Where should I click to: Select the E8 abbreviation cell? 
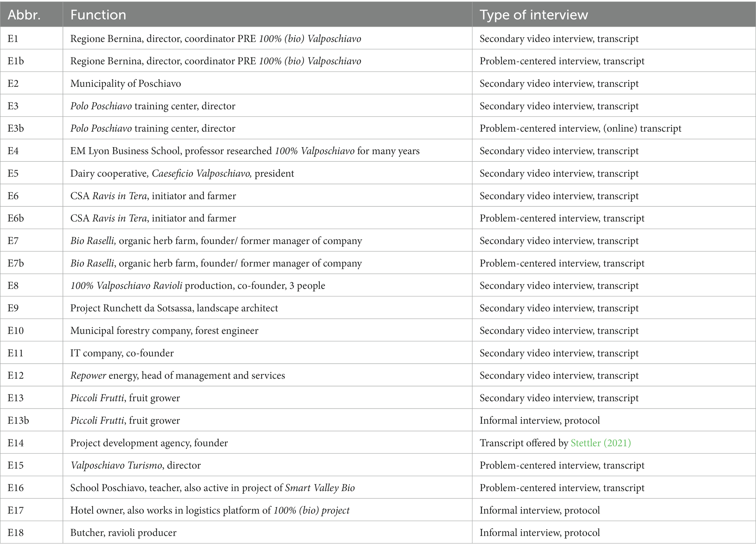[31, 285]
